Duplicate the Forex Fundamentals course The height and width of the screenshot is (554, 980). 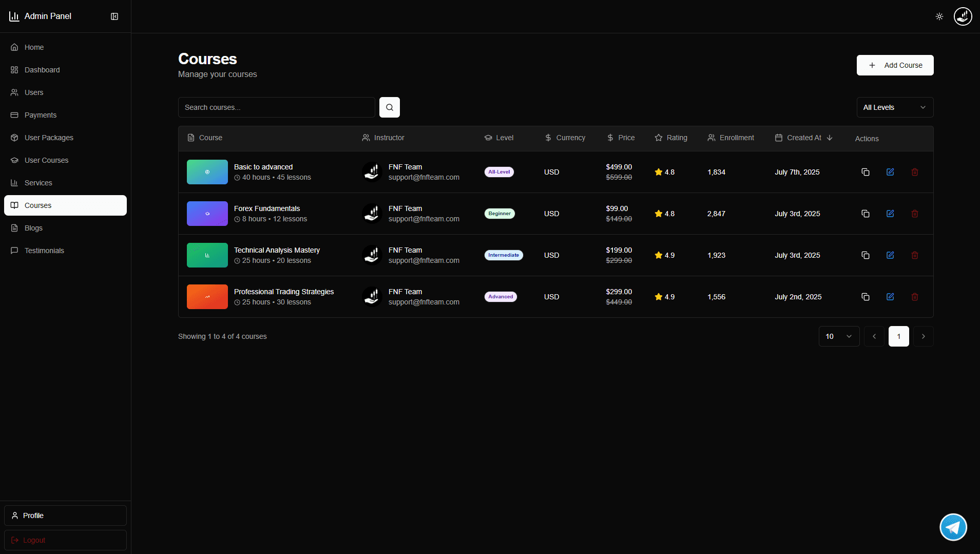coord(866,214)
